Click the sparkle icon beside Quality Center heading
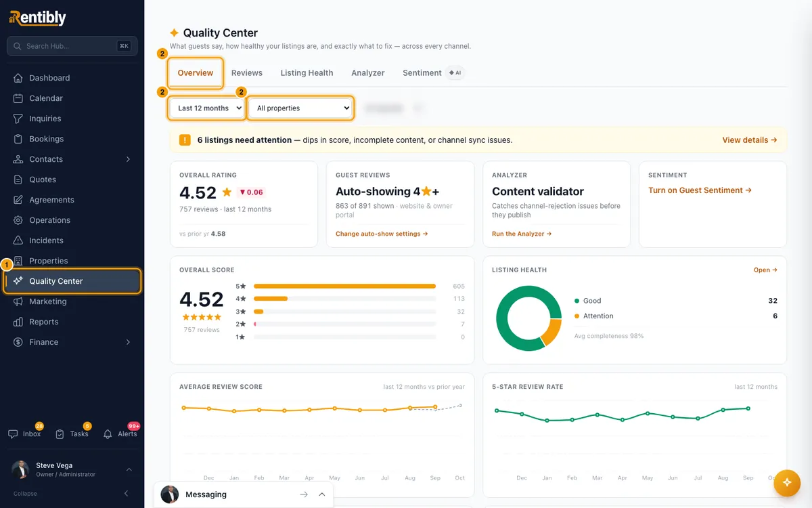The width and height of the screenshot is (812, 508). pyautogui.click(x=175, y=33)
